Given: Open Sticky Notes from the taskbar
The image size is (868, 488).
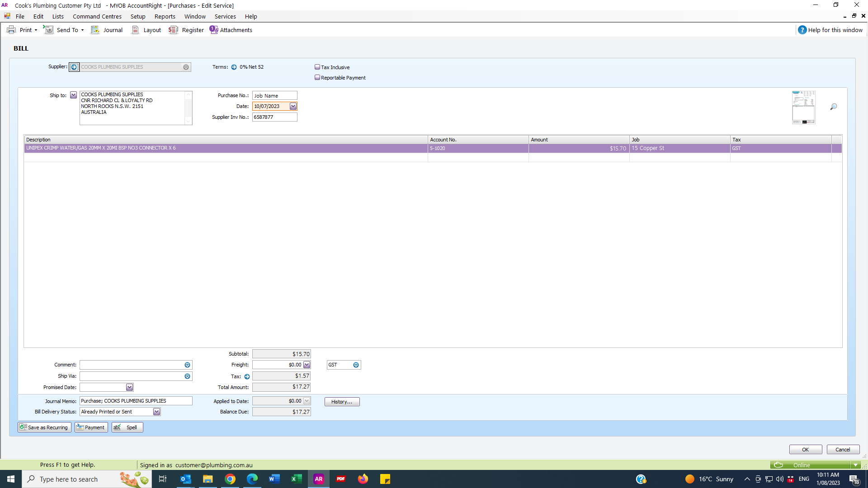Looking at the screenshot, I should [385, 479].
